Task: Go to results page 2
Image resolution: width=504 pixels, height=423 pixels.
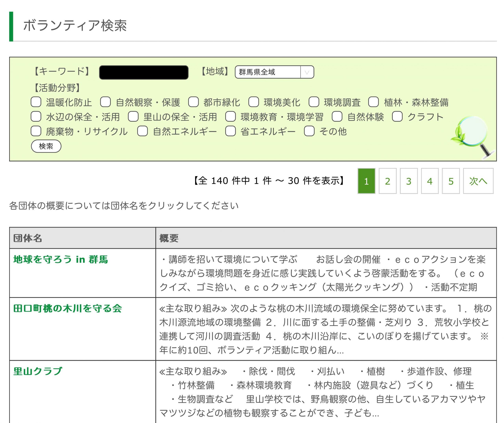Action: [x=387, y=181]
